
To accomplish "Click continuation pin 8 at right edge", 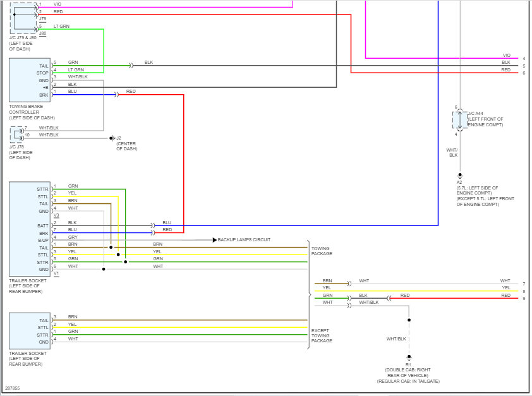I will click(524, 291).
